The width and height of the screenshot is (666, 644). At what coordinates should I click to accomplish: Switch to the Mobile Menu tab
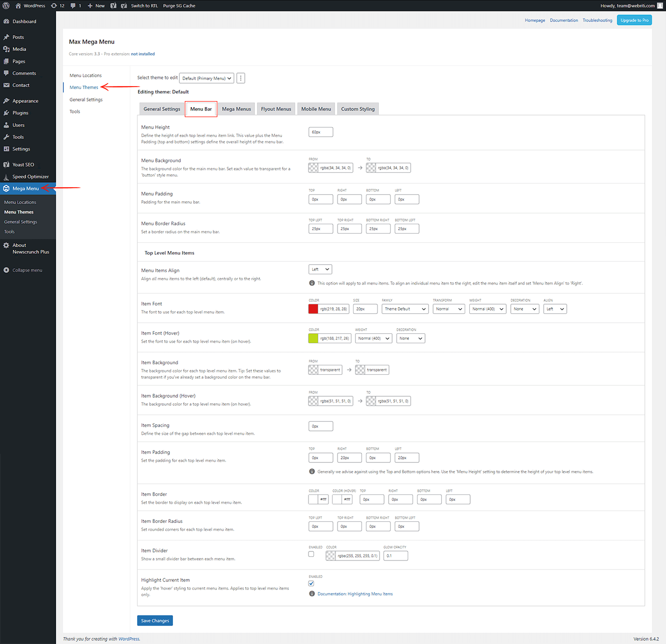316,109
